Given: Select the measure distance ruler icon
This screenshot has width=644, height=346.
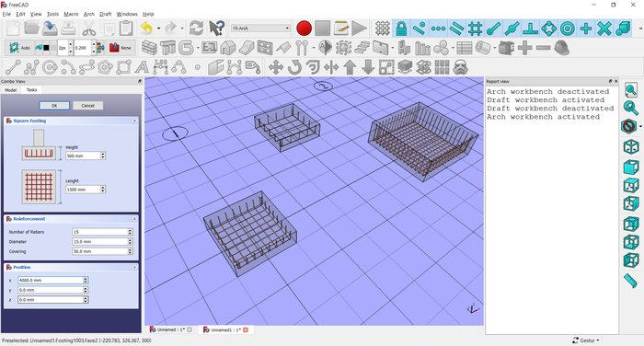Looking at the screenshot, I should [x=630, y=281].
